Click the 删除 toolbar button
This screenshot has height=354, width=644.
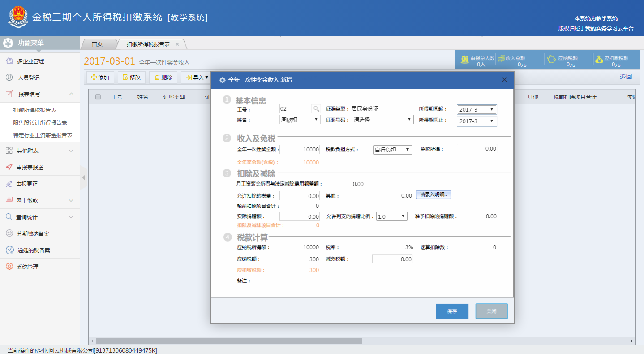coord(163,78)
